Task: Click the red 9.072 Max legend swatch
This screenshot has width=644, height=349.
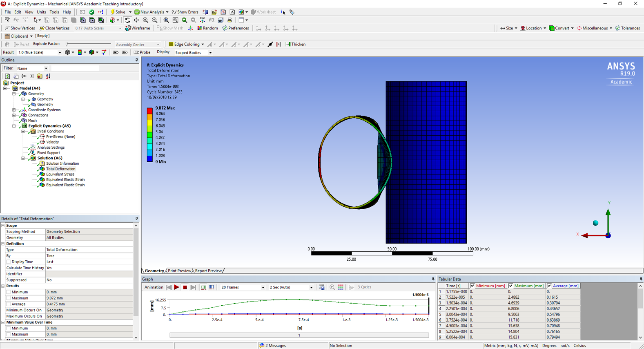Action: (150, 111)
